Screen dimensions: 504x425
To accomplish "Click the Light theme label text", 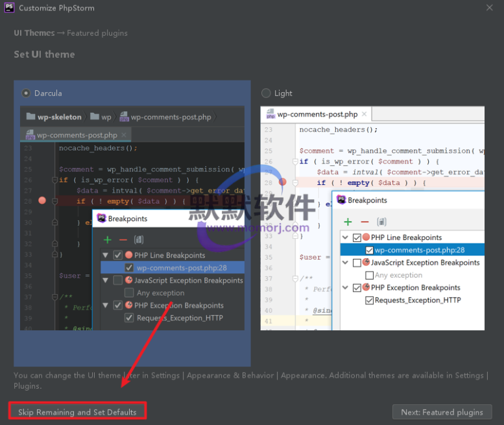I will point(283,93).
